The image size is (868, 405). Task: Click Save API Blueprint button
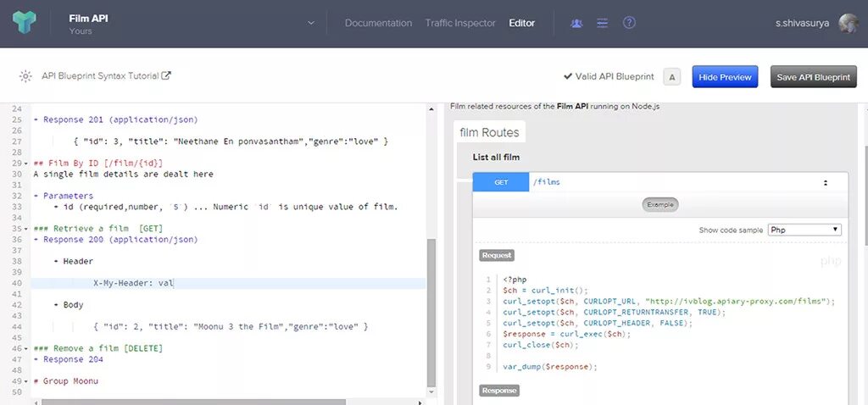pyautogui.click(x=813, y=77)
